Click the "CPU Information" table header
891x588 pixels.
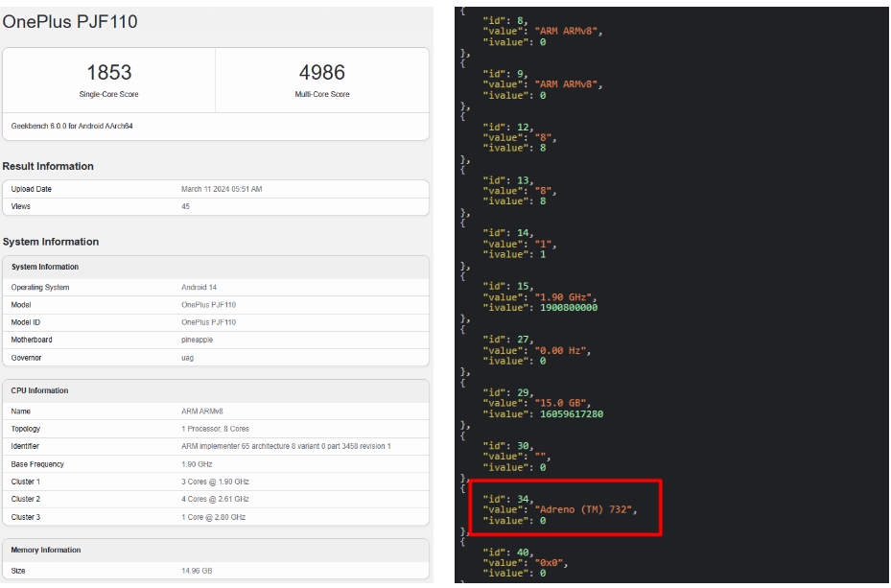39,390
